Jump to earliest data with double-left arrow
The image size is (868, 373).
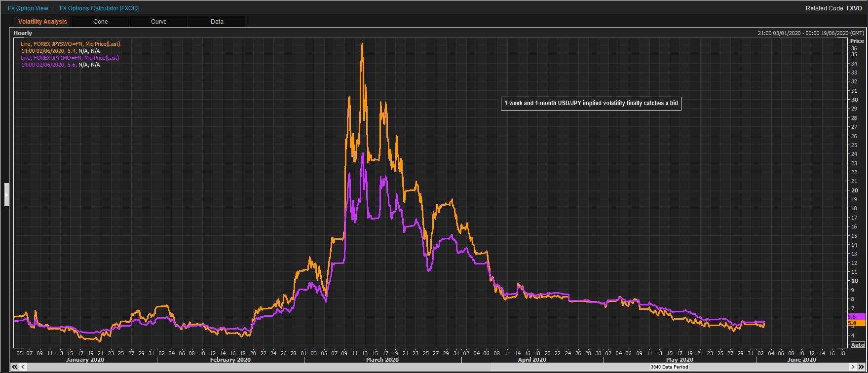tap(14, 367)
